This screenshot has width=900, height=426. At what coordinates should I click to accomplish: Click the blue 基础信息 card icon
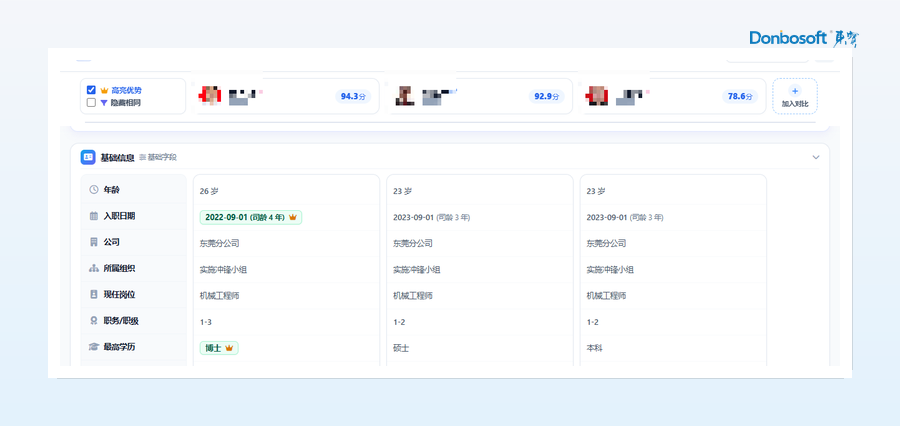88,157
